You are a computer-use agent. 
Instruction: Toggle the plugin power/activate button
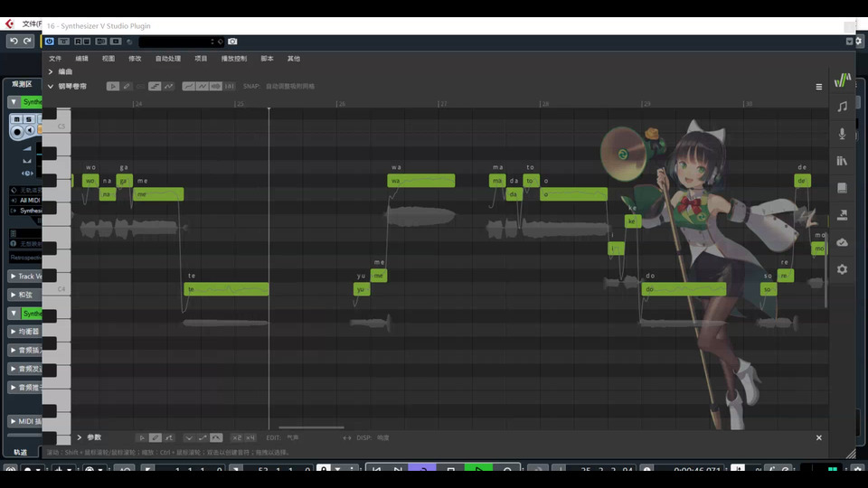point(49,42)
